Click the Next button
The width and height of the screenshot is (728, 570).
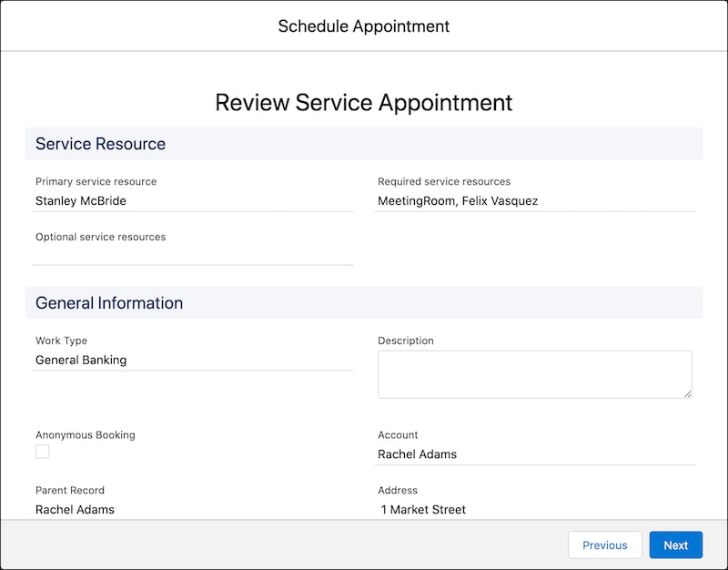point(675,545)
